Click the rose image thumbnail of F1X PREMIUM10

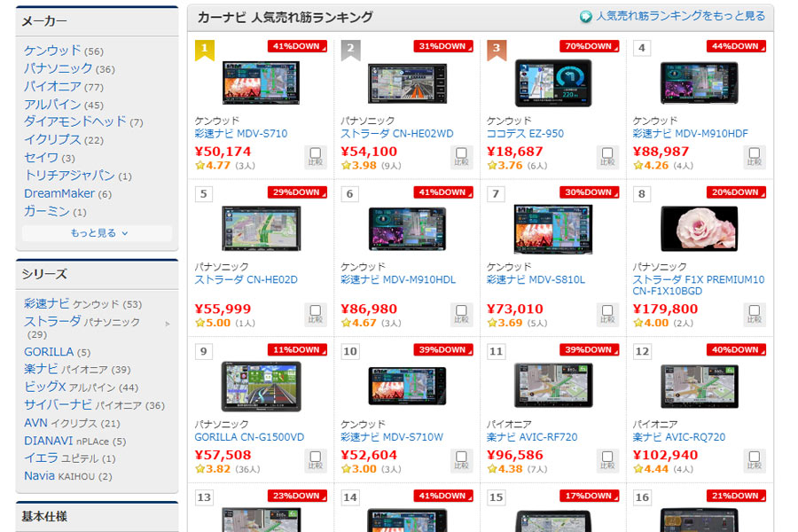pyautogui.click(x=700, y=229)
